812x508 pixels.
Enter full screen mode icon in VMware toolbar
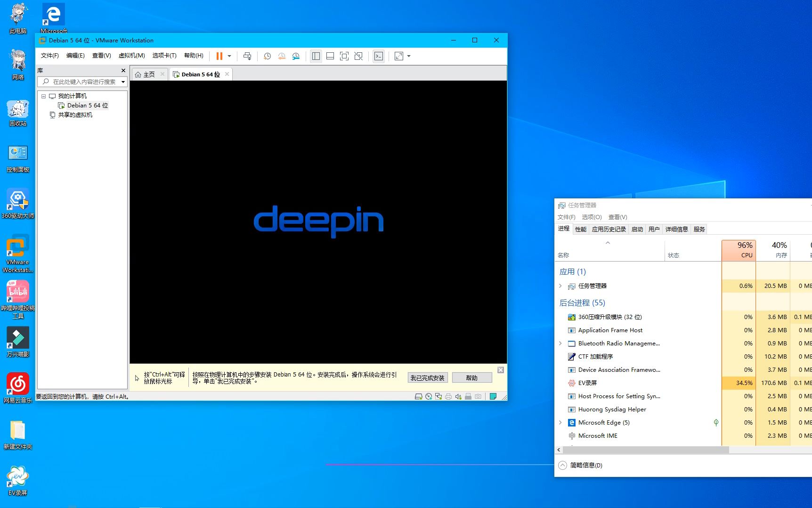344,56
